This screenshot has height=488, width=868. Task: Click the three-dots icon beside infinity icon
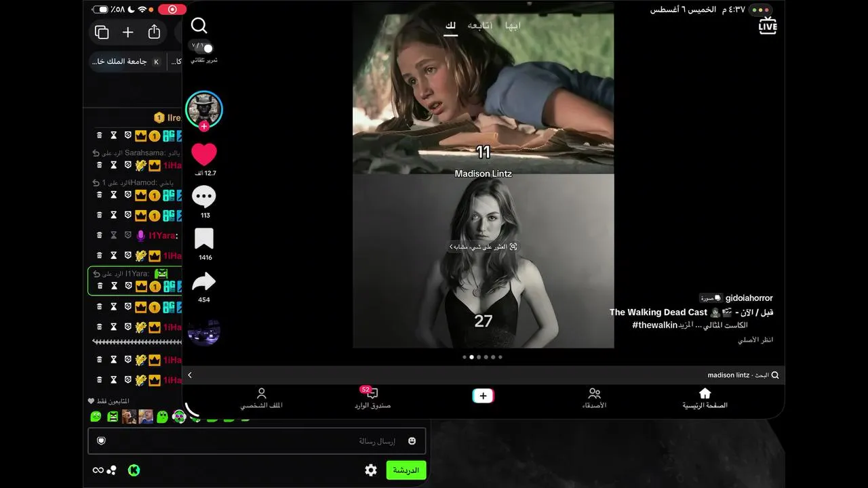112,469
